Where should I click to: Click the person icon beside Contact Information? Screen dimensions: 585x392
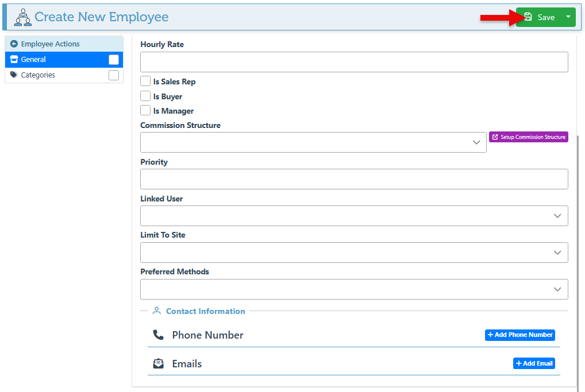click(x=156, y=311)
